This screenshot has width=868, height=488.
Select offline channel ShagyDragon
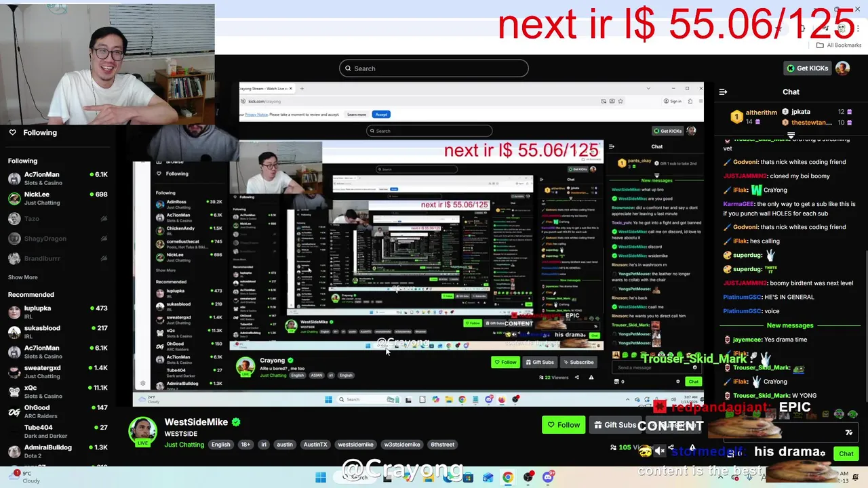pos(58,239)
